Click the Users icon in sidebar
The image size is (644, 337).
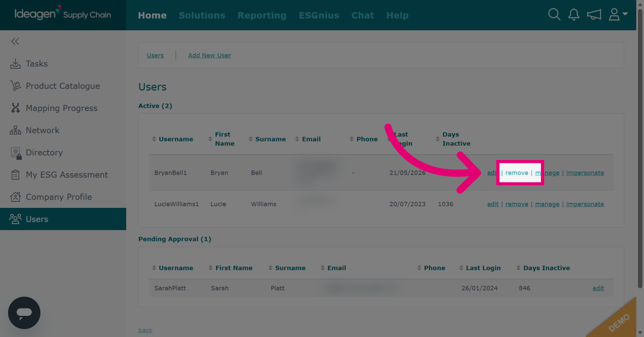coord(15,219)
